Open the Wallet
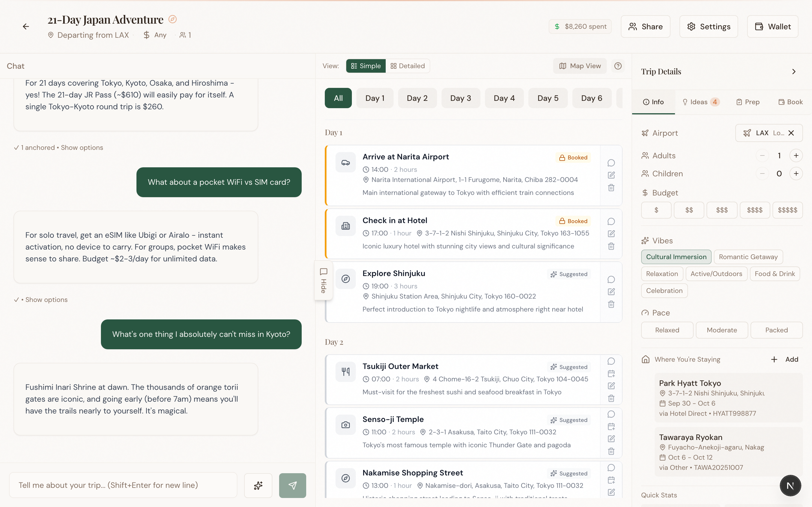The height and width of the screenshot is (507, 812). pyautogui.click(x=773, y=26)
